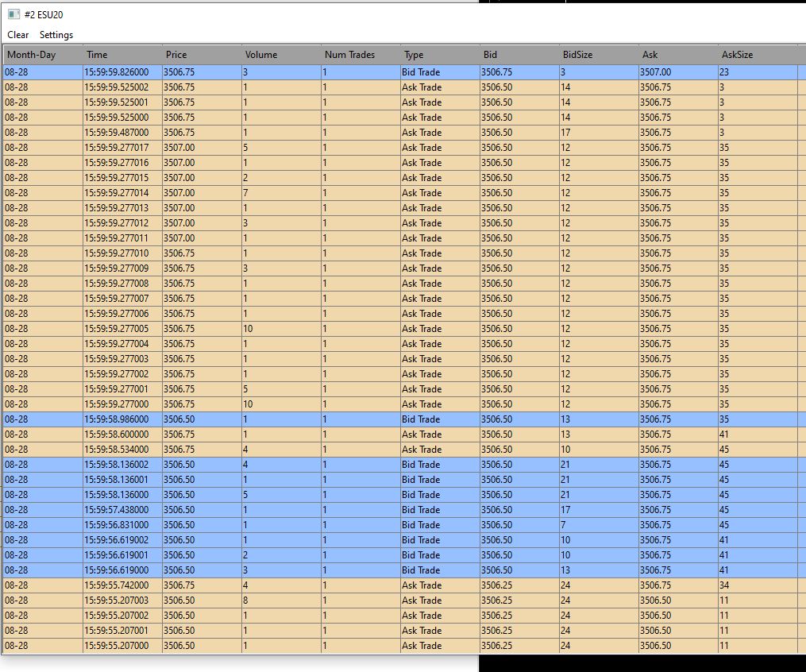The image size is (806, 672).
Task: Select time cell 15:59:56.619002
Action: 121,540
